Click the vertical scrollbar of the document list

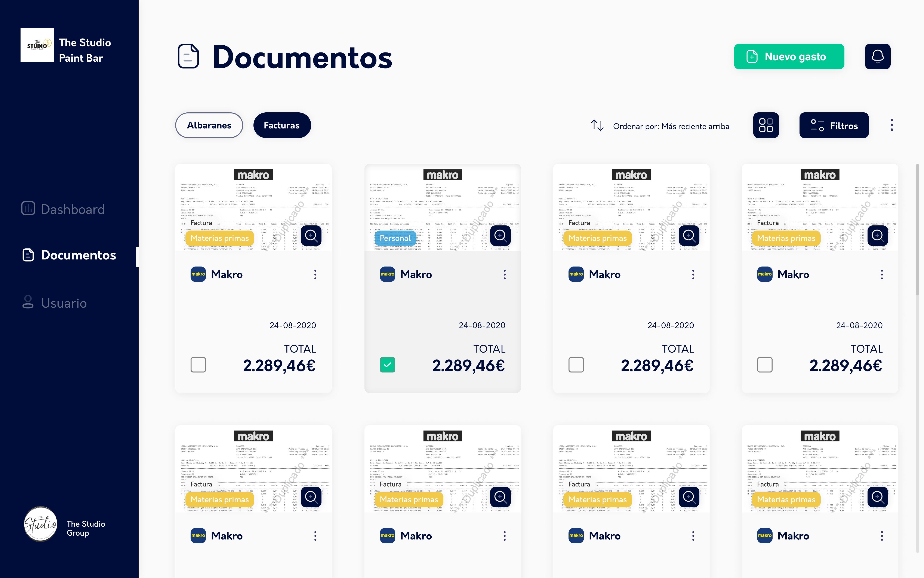click(917, 229)
